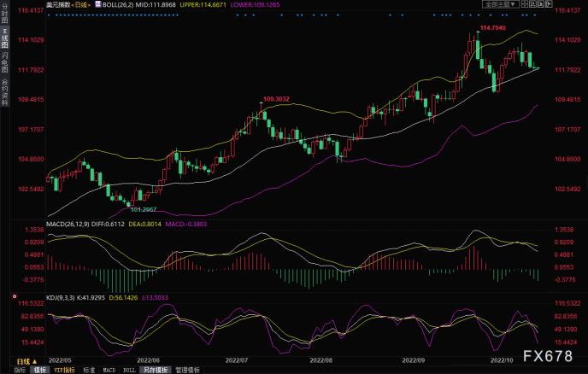Click the K:41.9295 value

point(91,297)
